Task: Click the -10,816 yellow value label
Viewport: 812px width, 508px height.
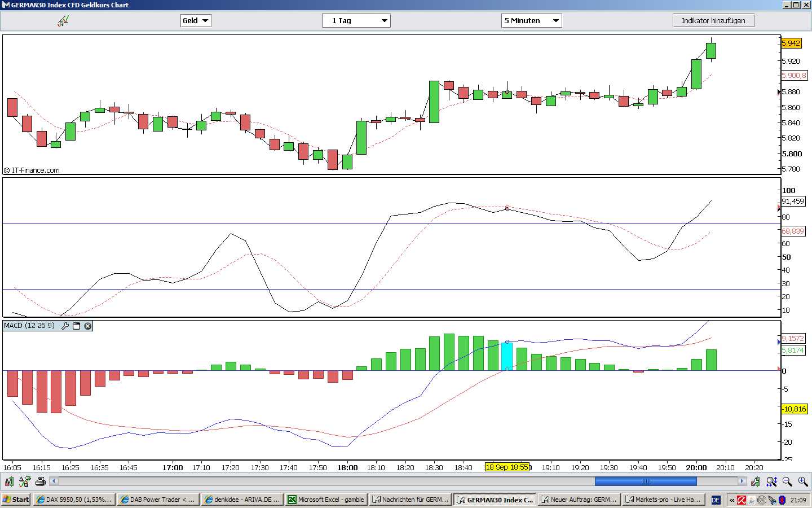Action: tap(795, 409)
